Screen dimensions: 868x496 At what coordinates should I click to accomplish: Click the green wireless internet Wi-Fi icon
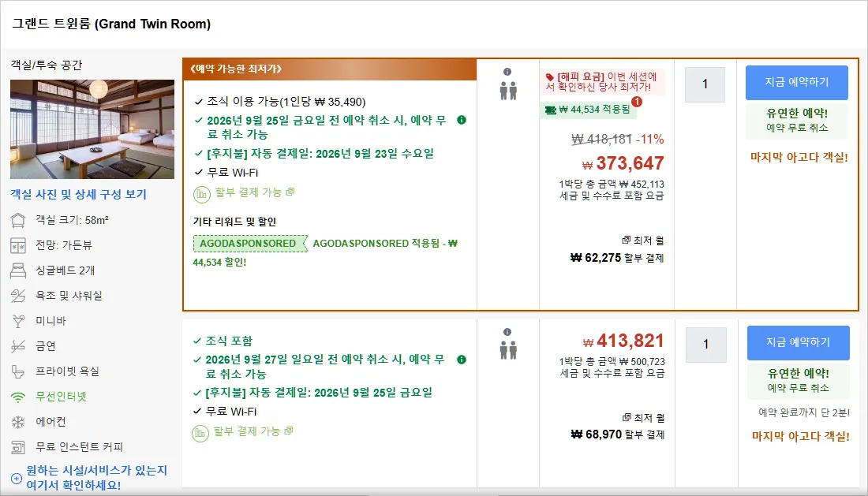tap(18, 397)
